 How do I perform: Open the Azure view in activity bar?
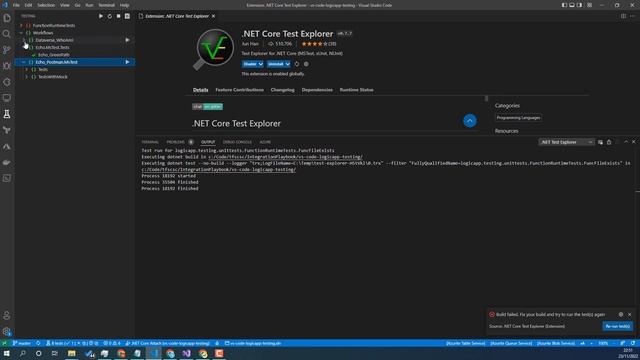click(7, 146)
